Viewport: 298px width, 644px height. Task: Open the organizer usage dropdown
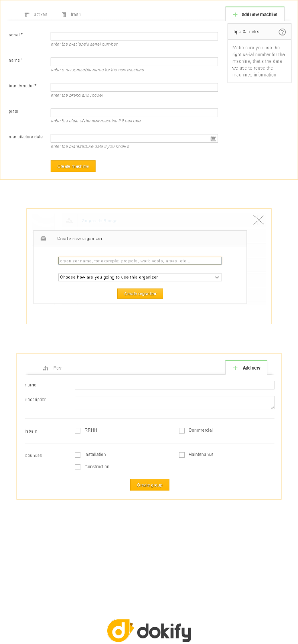pyautogui.click(x=140, y=277)
